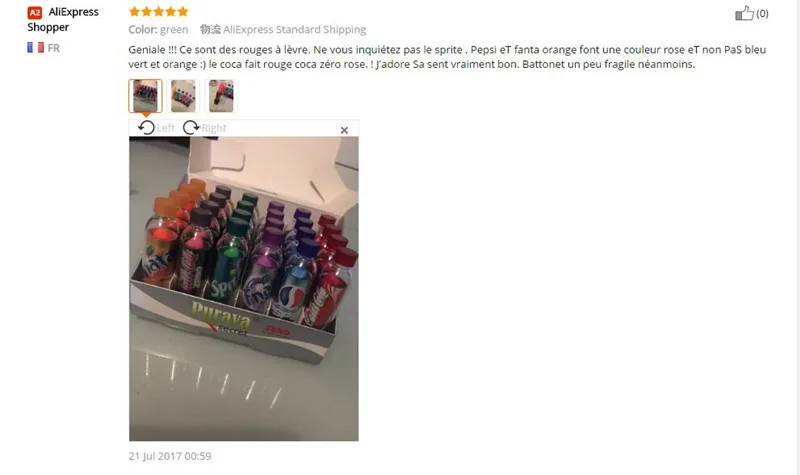Click the review date 21 Jul 2017
Screen dimensions: 800x475
pyautogui.click(x=170, y=456)
